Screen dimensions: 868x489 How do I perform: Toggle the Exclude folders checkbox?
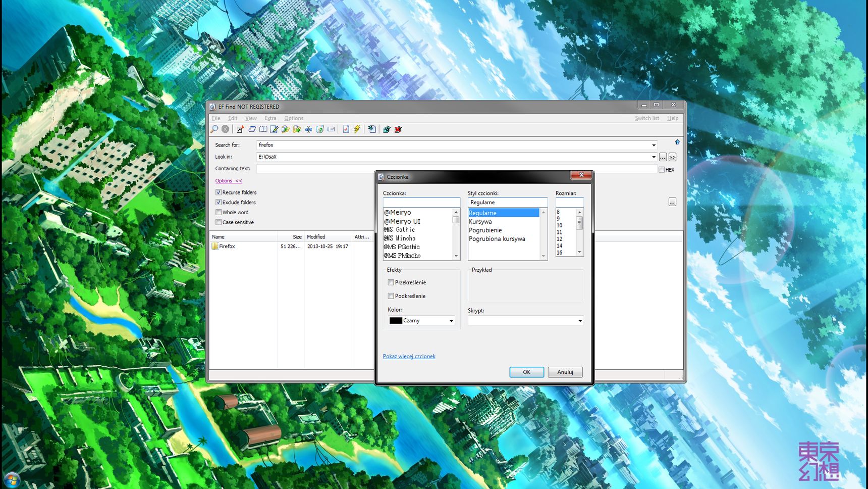219,203
